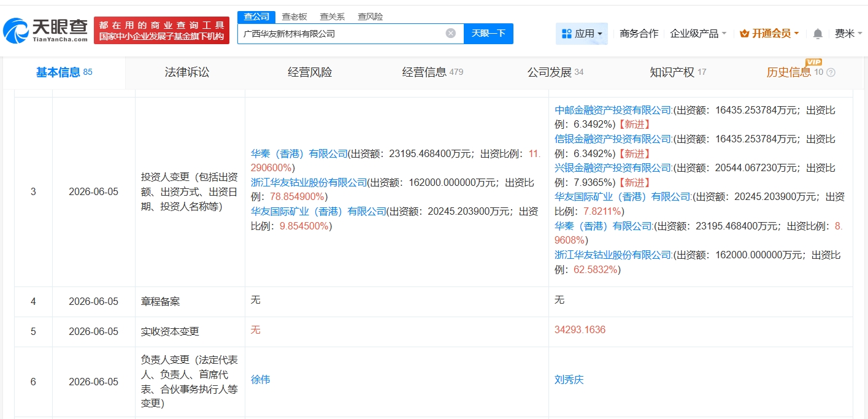Open the 经营风险 tab
The width and height of the screenshot is (868, 419).
[x=310, y=72]
